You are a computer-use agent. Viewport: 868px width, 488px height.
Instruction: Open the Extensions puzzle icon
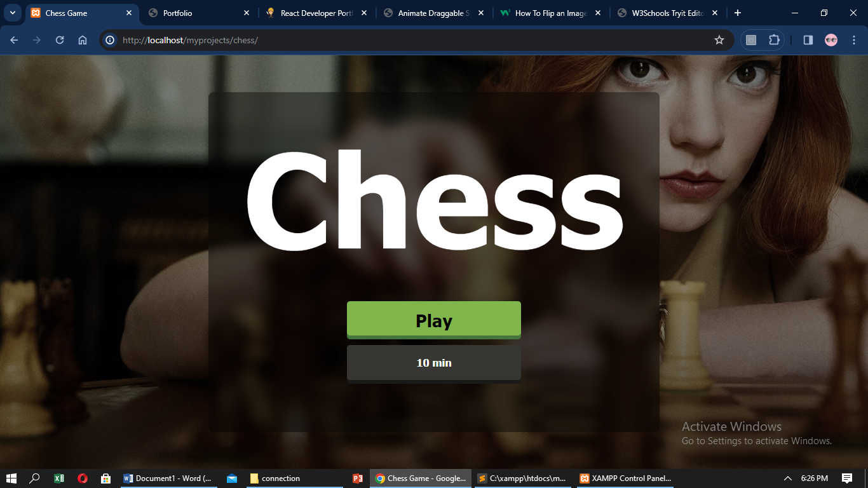(774, 40)
